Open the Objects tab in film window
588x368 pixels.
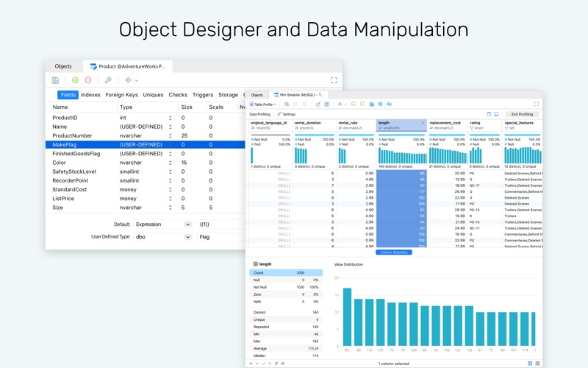point(257,95)
